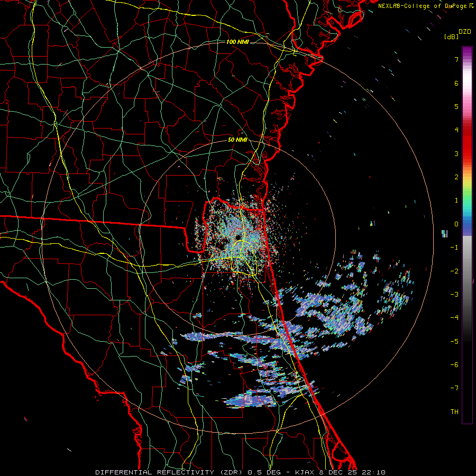Image resolution: width=476 pixels, height=476 pixels.
Task: Click the 5 value on the scale
Action: (x=456, y=106)
